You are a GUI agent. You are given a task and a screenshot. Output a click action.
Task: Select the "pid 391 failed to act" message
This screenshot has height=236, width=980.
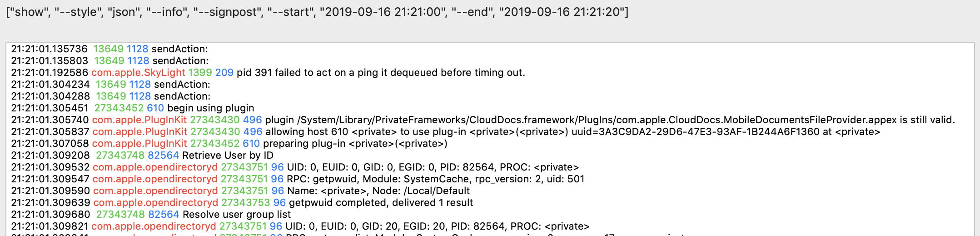click(381, 72)
